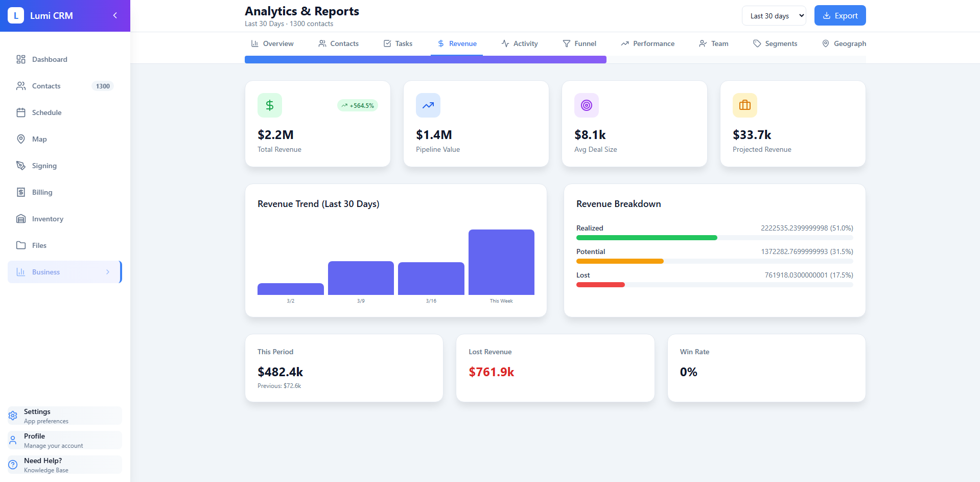This screenshot has height=482, width=980.
Task: Select the Inventory icon
Action: point(21,219)
